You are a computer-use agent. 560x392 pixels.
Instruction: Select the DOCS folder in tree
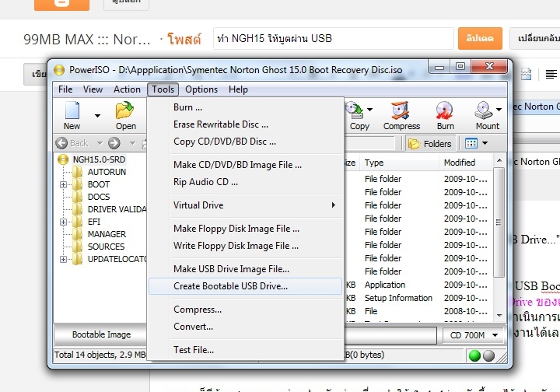[x=99, y=197]
